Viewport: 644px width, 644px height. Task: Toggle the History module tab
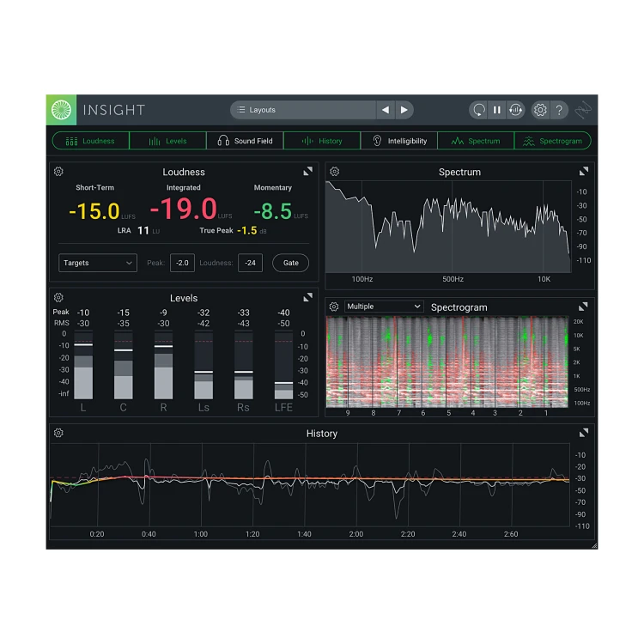322,141
